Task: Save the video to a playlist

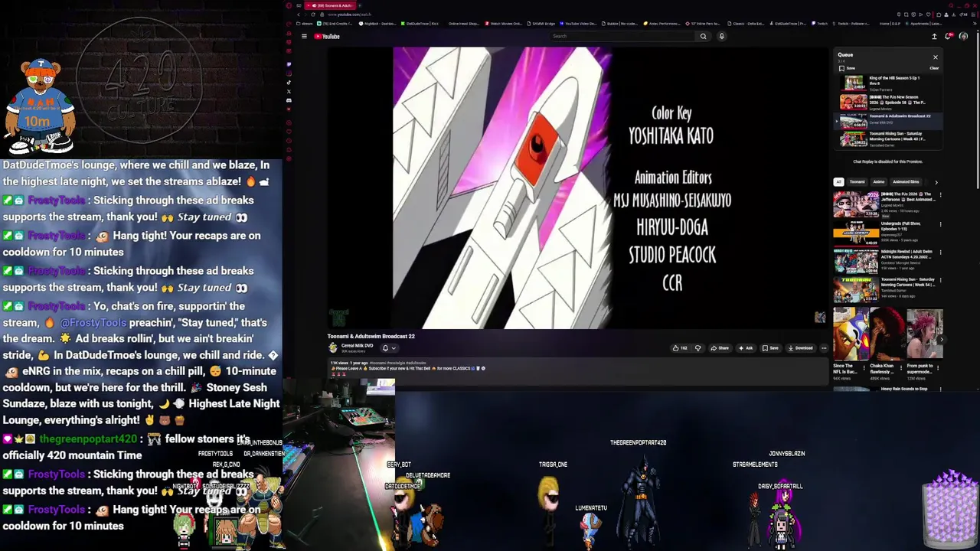Action: (770, 348)
